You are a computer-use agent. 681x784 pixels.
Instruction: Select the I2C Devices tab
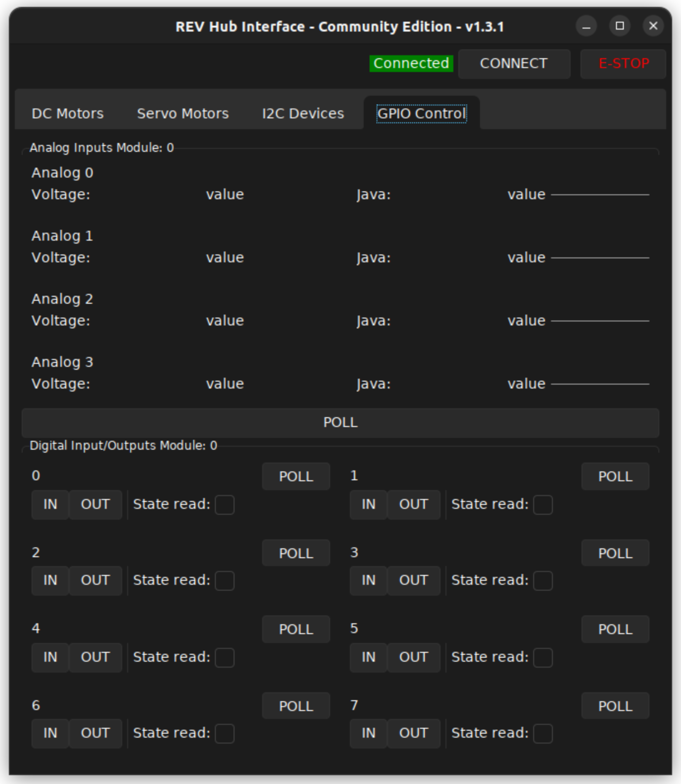tap(303, 113)
